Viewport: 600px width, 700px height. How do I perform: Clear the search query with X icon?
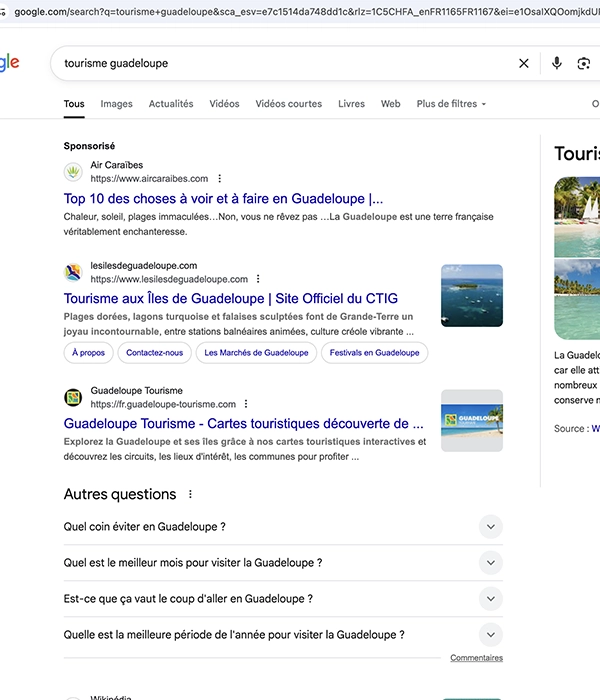[524, 63]
